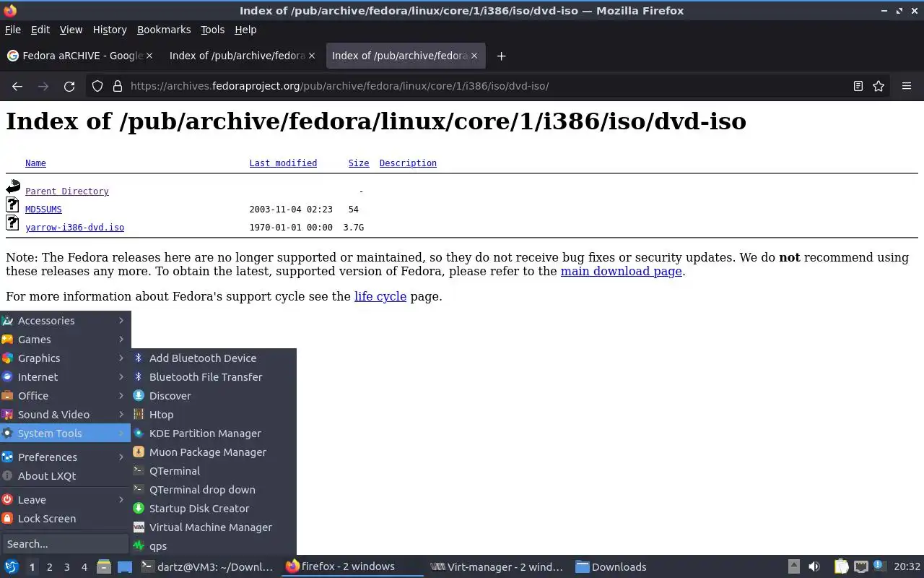
Task: Open the History menu
Action: click(x=110, y=30)
